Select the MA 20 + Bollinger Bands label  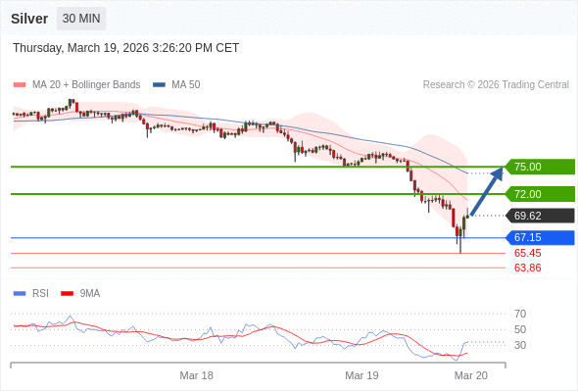click(x=86, y=85)
